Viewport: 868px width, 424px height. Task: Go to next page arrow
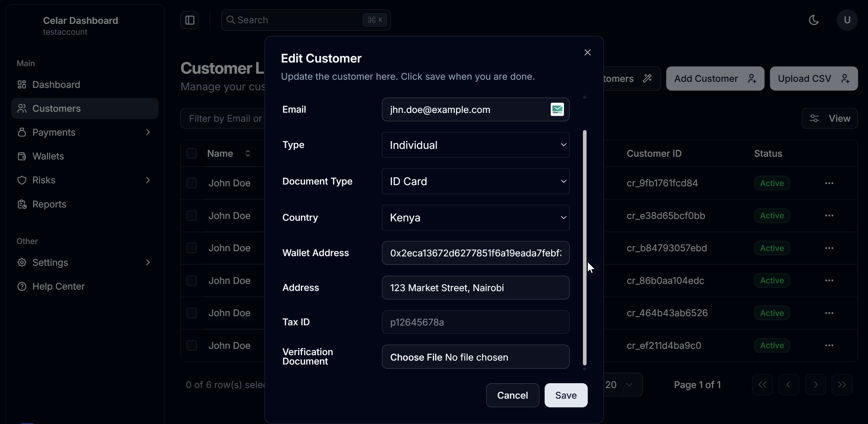[x=816, y=384]
